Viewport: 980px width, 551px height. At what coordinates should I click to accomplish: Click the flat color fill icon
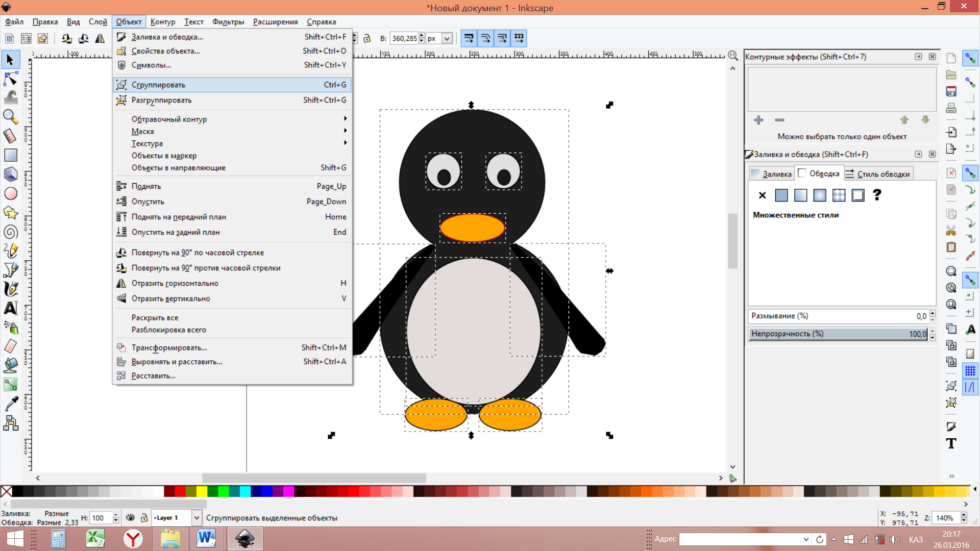pyautogui.click(x=781, y=195)
